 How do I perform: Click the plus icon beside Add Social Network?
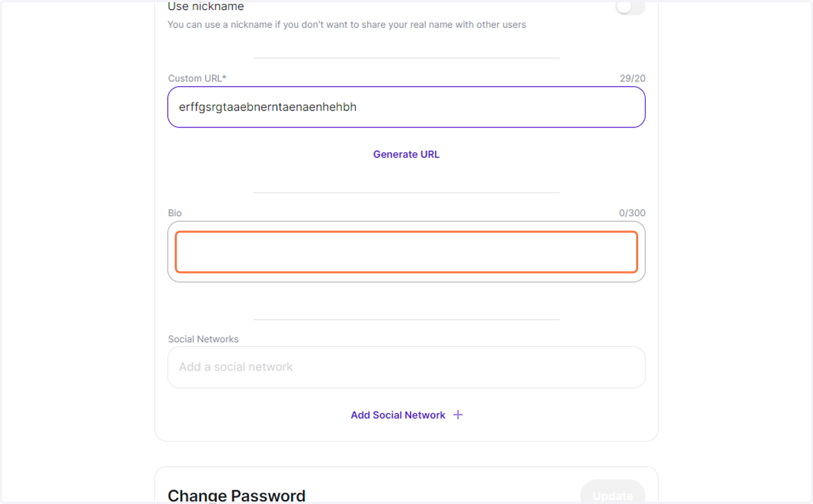tap(458, 415)
